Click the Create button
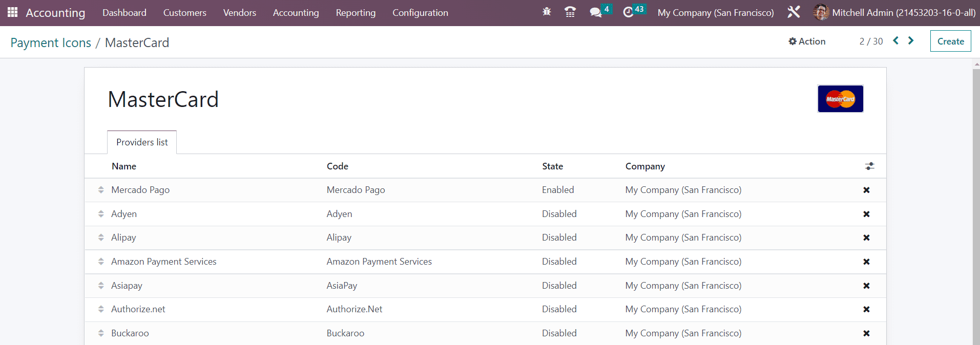Image resolution: width=980 pixels, height=345 pixels. click(x=951, y=41)
